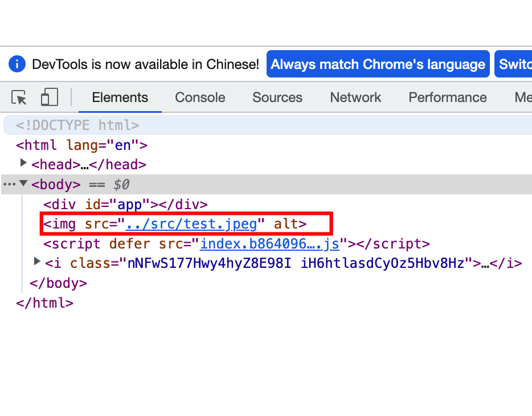Screen dimensions: 532x416
Task: Toggle the device toolbar icon
Action: pyautogui.click(x=50, y=97)
